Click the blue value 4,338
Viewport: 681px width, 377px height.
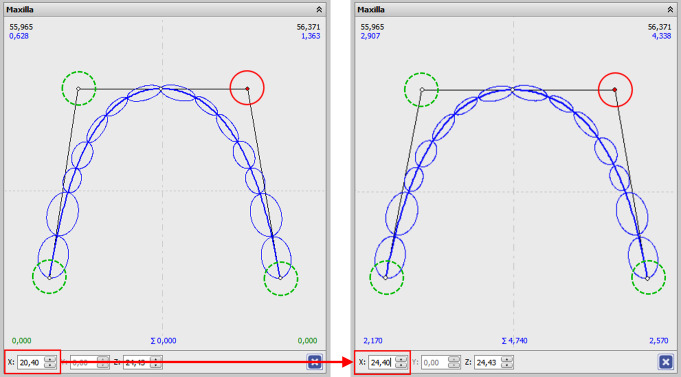tap(661, 36)
